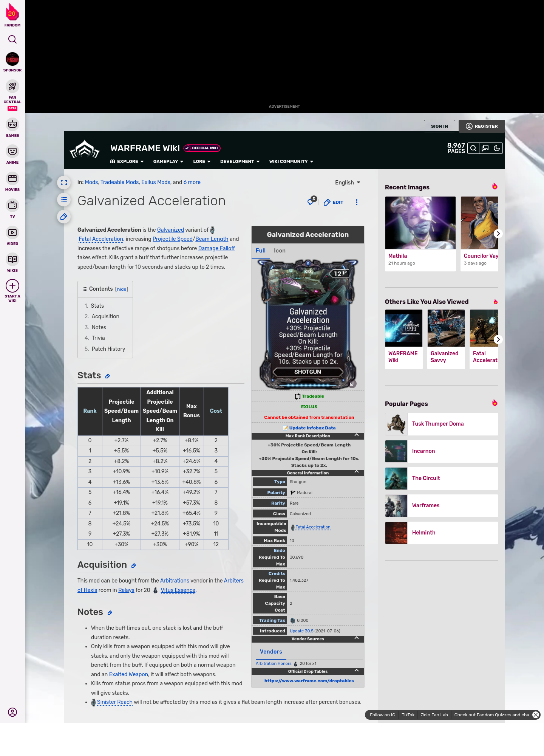Sort table by Rank column header
544x756 pixels.
tap(90, 411)
